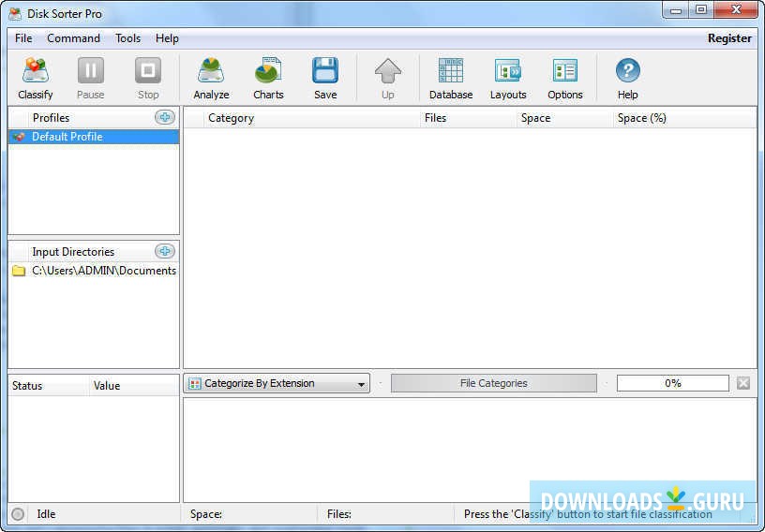Click the Default Profile icon
Screen dimensions: 765x532
(x=19, y=137)
